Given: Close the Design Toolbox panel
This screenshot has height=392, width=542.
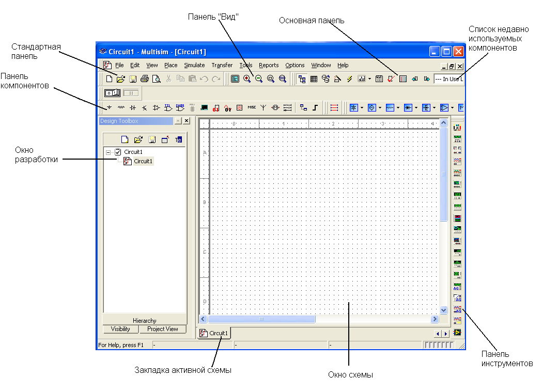Looking at the screenshot, I should pyautogui.click(x=187, y=120).
